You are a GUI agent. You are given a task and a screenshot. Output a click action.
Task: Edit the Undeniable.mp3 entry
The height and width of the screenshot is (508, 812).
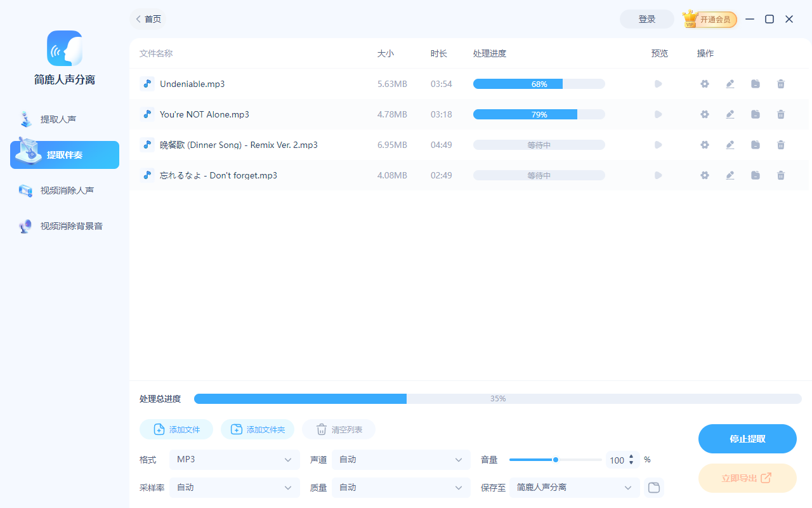[x=730, y=84]
